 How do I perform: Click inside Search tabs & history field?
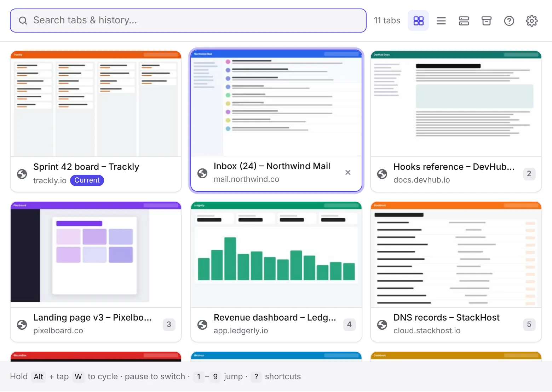[x=188, y=21]
